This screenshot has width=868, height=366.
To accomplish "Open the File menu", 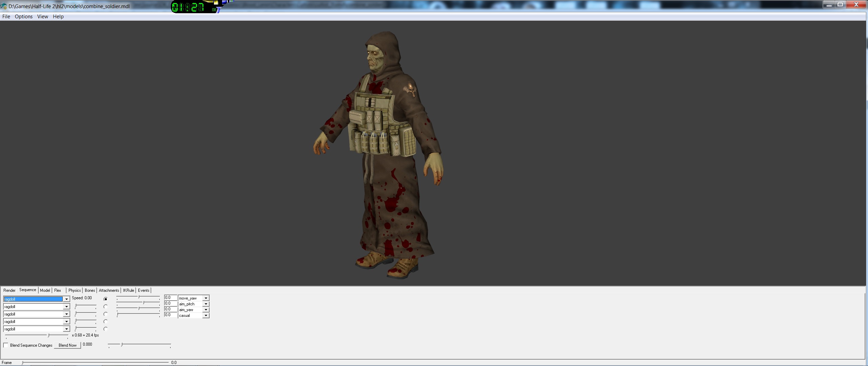I will click(6, 17).
